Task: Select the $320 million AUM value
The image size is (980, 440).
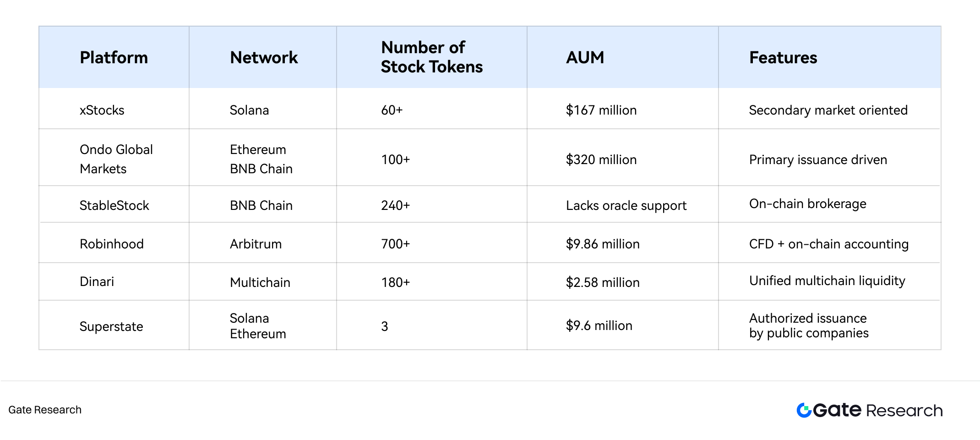Action: tap(601, 159)
